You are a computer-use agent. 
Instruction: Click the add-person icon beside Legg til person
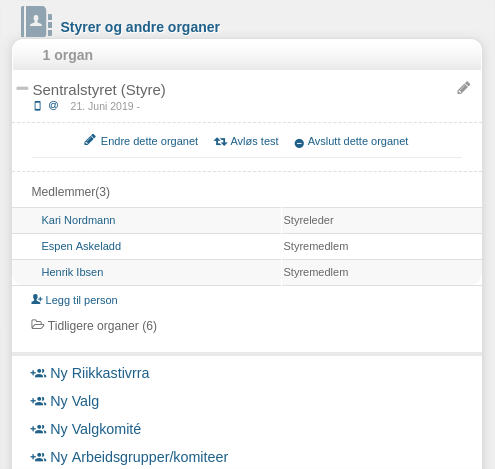[x=37, y=299]
